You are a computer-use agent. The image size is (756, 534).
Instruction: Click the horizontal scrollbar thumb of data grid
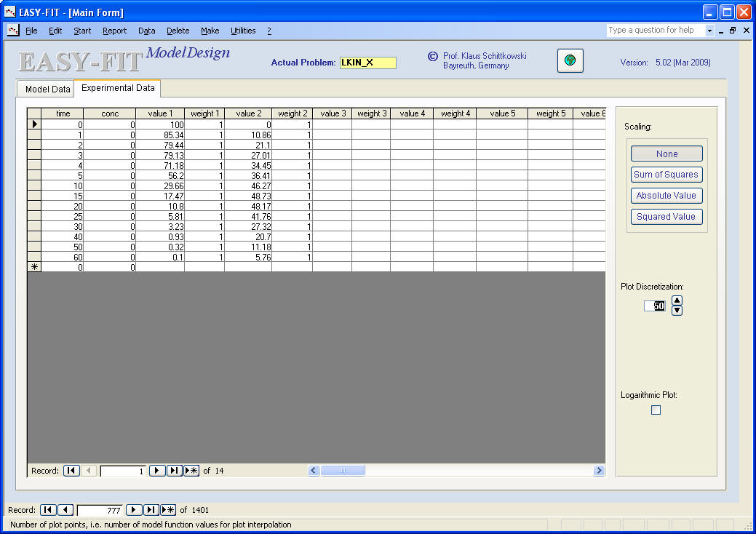pyautogui.click(x=342, y=471)
